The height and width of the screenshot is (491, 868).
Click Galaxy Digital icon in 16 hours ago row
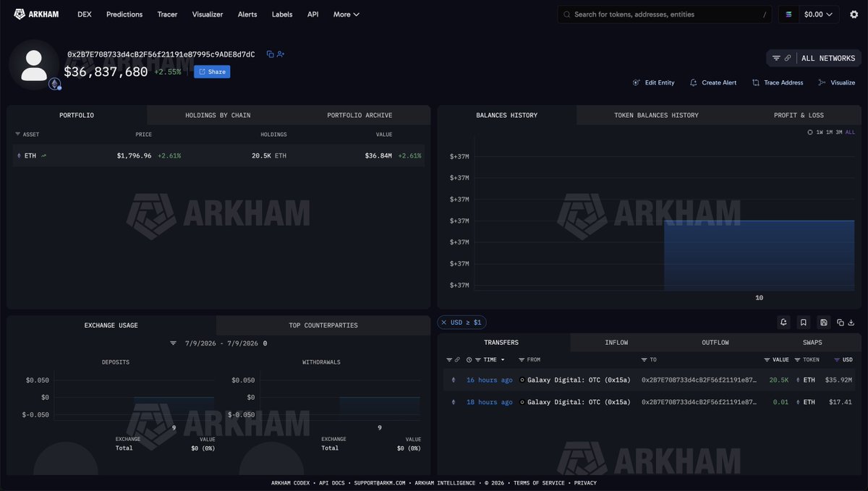tap(522, 380)
